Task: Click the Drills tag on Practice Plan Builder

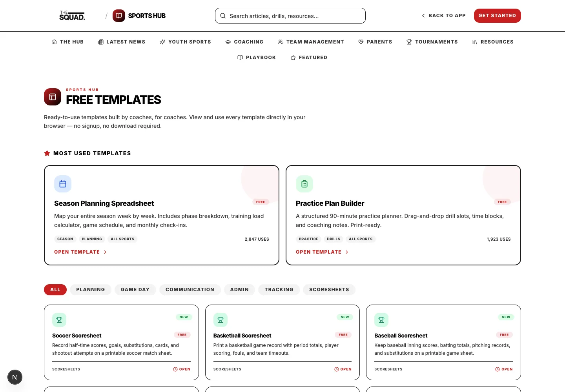Action: coord(334,239)
